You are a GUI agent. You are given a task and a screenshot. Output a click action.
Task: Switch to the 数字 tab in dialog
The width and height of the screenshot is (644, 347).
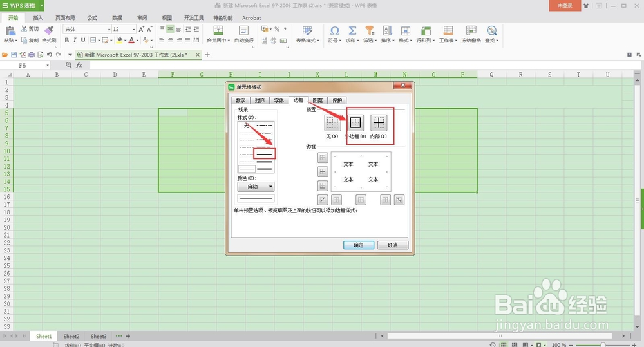pos(241,100)
